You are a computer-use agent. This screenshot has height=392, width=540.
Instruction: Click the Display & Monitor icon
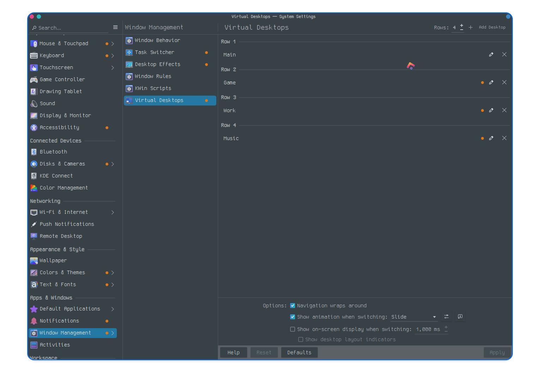click(34, 115)
